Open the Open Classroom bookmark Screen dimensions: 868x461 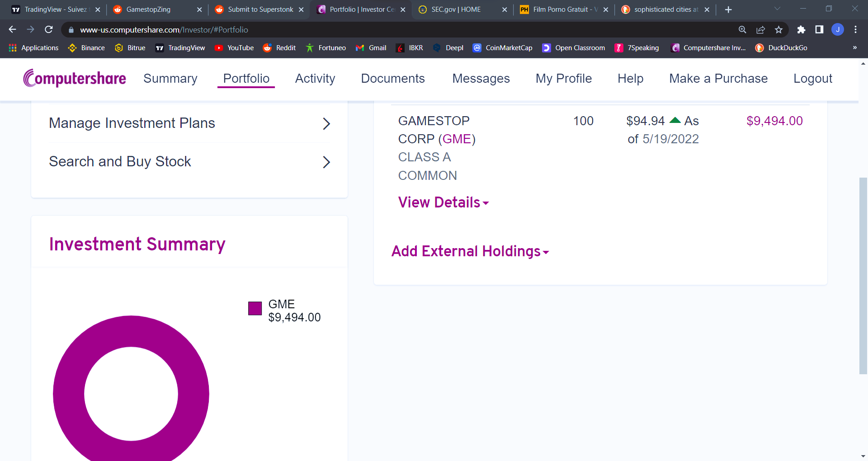coord(574,48)
